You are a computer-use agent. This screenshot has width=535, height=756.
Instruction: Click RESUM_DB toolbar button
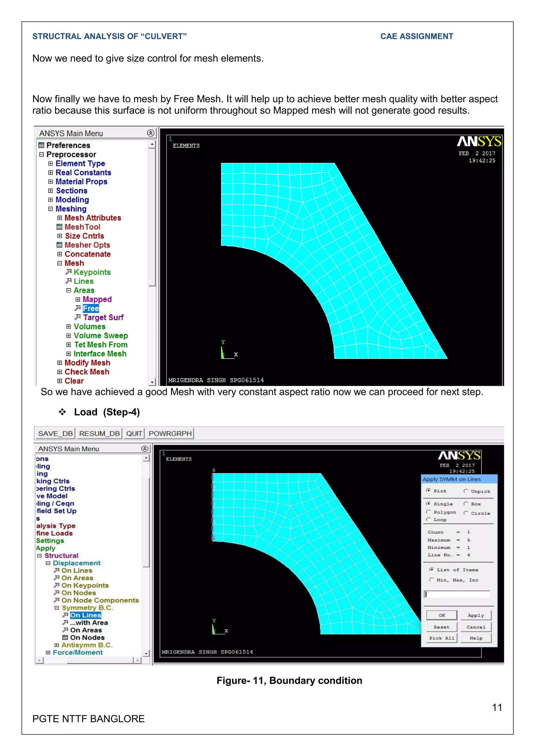click(100, 433)
